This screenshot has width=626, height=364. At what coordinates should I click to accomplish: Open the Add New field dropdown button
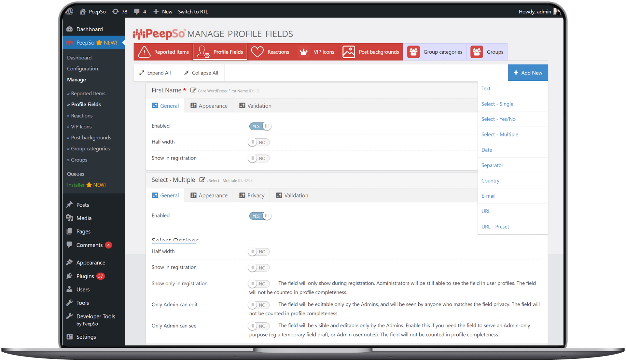point(528,73)
